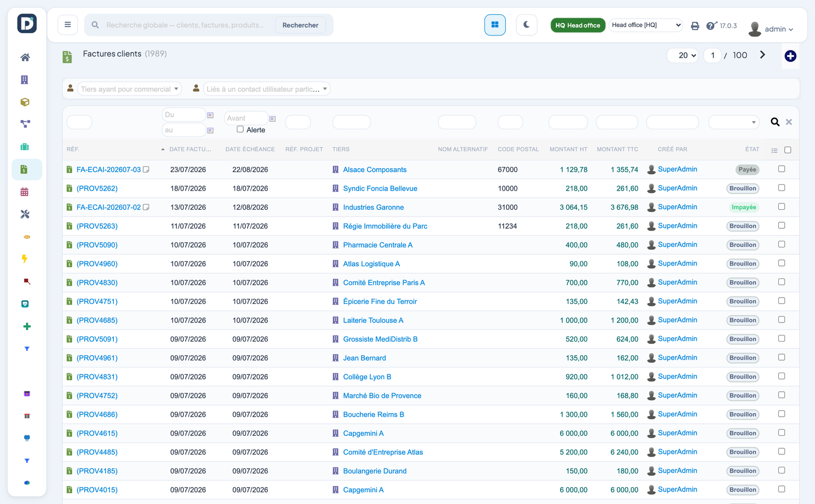Open the teal shield sidebar icon
Screen dimensions: 815x504
[25, 304]
